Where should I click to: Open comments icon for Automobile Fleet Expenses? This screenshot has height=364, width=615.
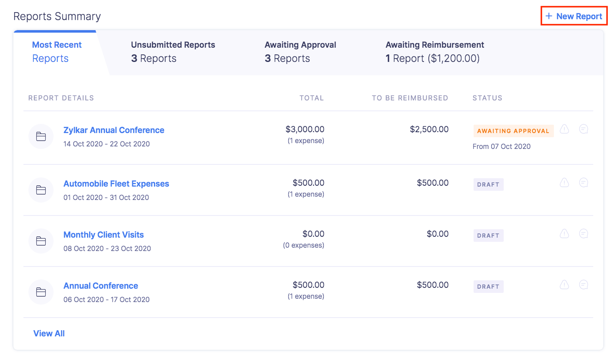click(x=584, y=183)
